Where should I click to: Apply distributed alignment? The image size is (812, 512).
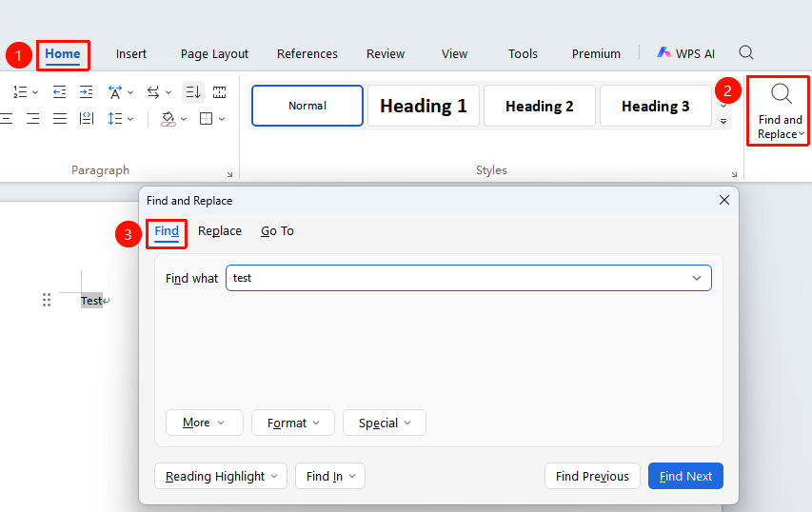click(x=87, y=119)
